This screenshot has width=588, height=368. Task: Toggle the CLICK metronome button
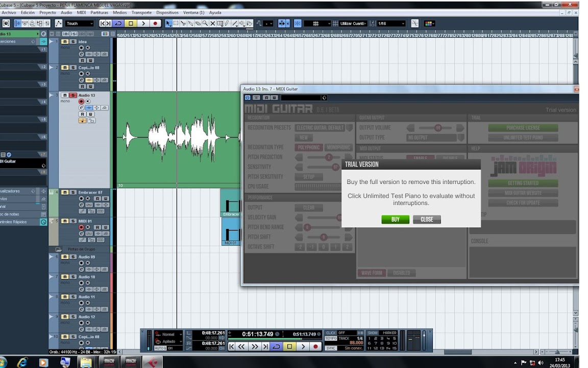click(x=331, y=333)
